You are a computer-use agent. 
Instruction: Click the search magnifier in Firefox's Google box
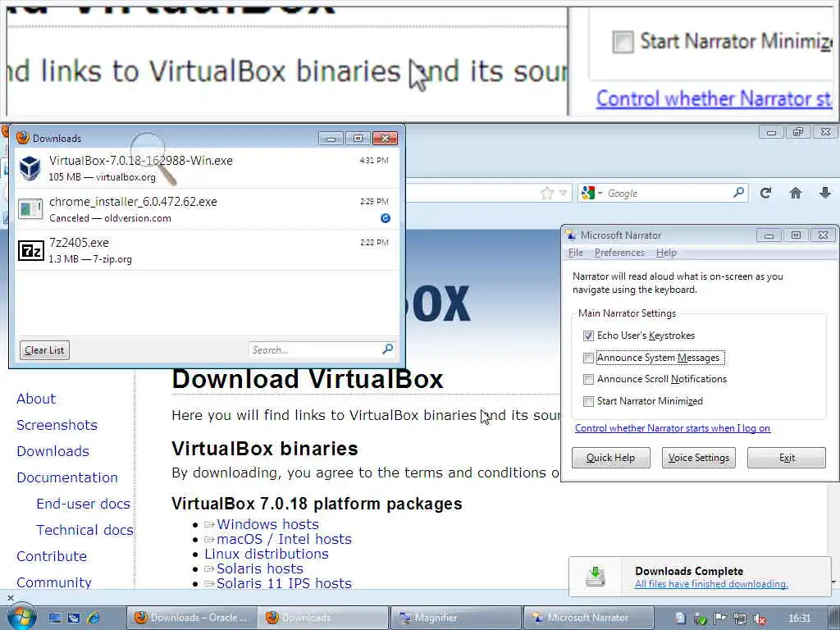pos(739,192)
